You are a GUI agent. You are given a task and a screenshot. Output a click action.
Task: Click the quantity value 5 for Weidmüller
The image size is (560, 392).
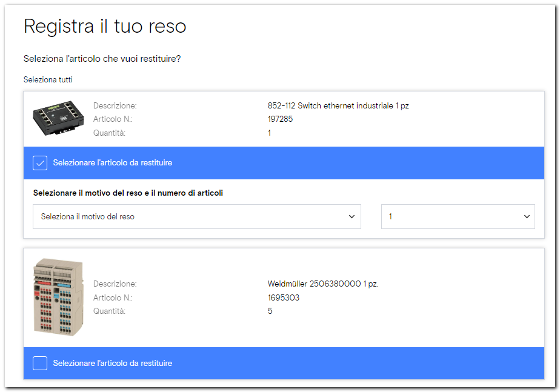click(270, 311)
